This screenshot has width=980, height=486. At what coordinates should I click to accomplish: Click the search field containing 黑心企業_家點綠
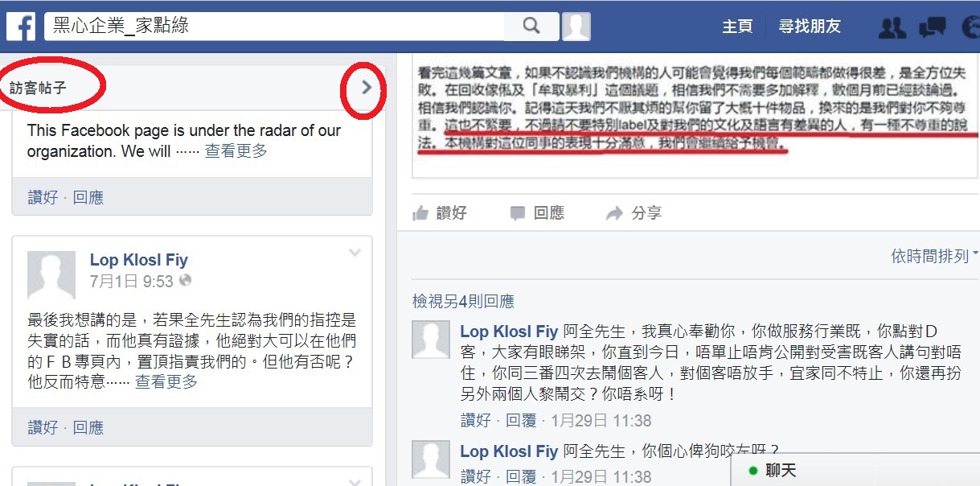274,26
